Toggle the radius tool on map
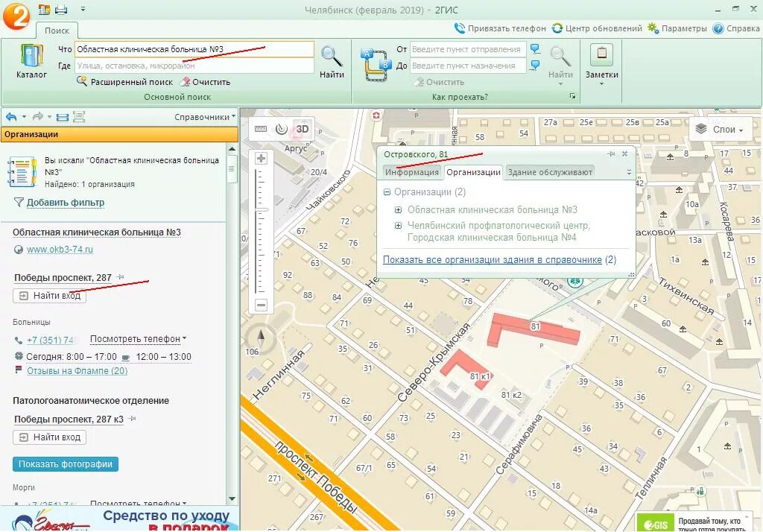The image size is (763, 532). pos(281,128)
